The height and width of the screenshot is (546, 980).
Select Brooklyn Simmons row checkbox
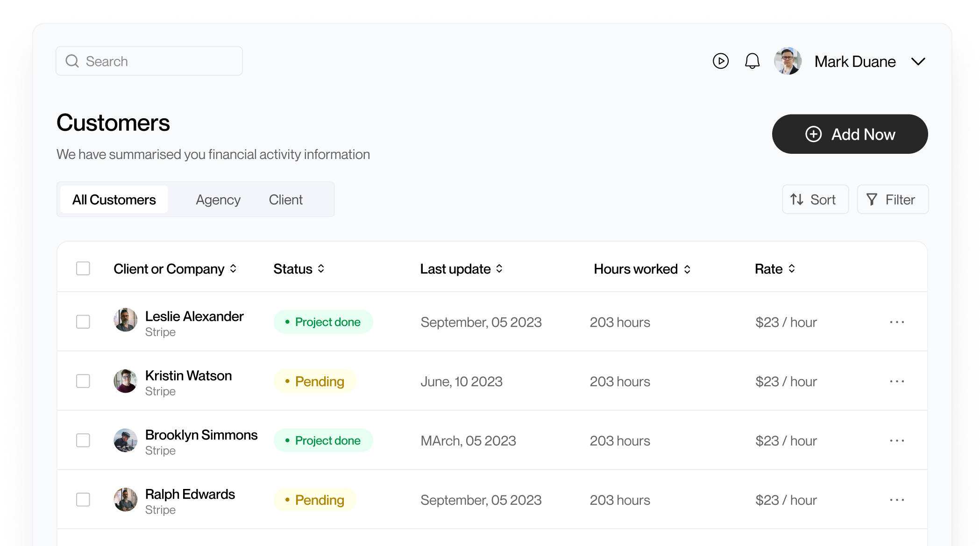[83, 441]
